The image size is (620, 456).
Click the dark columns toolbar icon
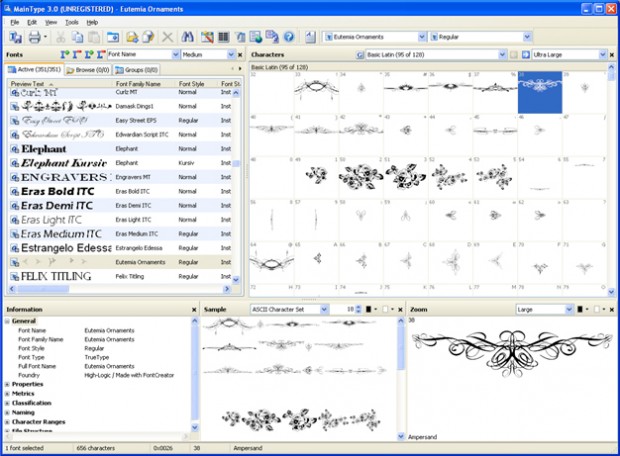coord(223,37)
